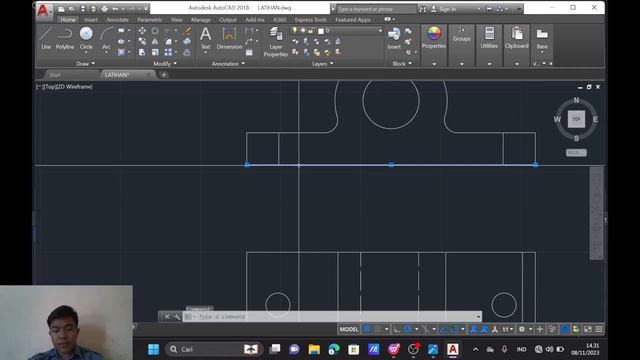Image resolution: width=640 pixels, height=360 pixels.
Task: Toggle clean screen in status bar
Action: click(x=588, y=329)
